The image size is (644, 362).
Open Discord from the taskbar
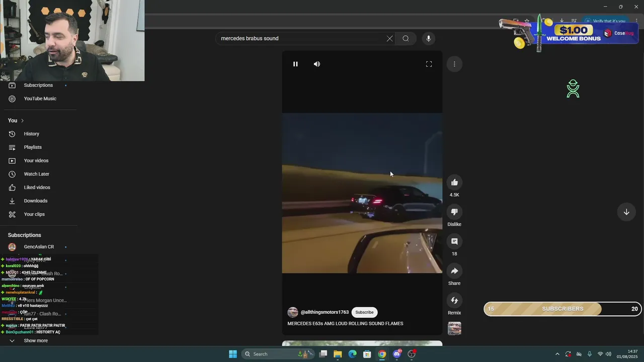pyautogui.click(x=397, y=354)
